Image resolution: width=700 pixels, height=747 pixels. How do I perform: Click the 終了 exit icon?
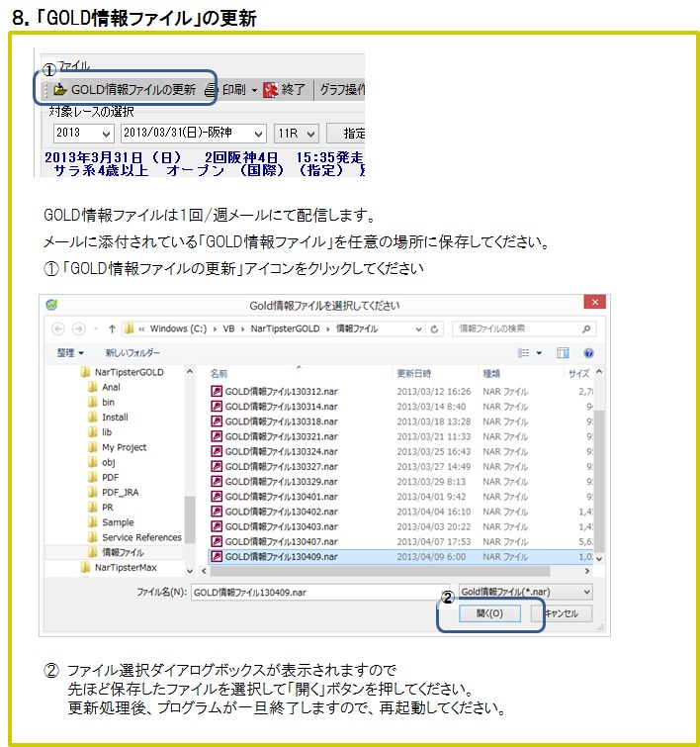pyautogui.click(x=271, y=90)
